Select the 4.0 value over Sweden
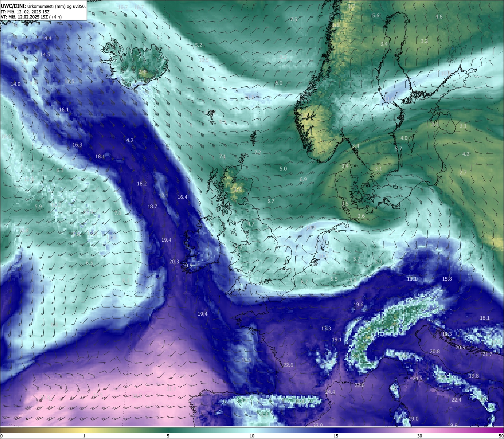The width and height of the screenshot is (504, 439). point(404,138)
